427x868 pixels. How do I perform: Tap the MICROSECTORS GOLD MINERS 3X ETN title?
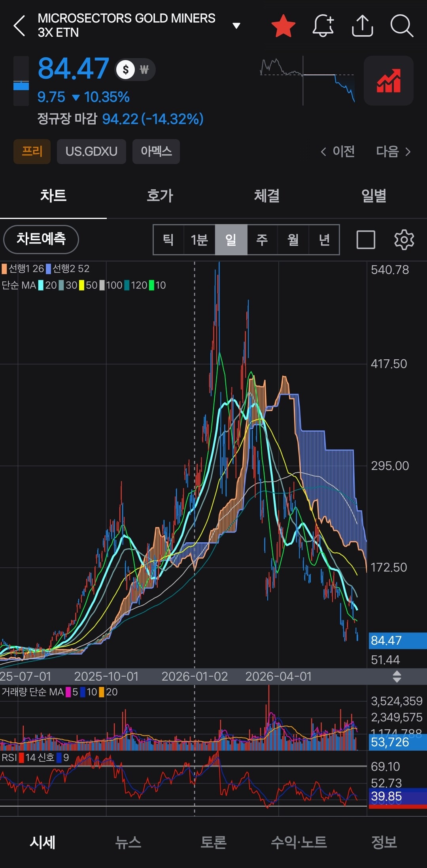(x=127, y=25)
